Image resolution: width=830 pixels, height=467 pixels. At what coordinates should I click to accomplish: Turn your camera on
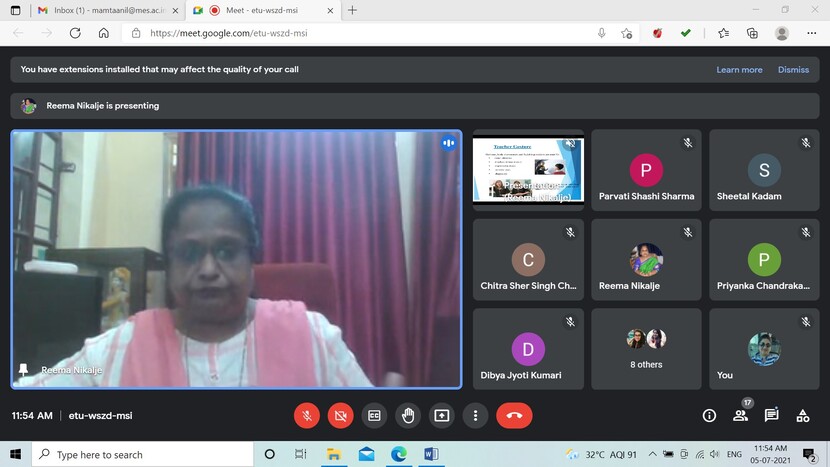[341, 415]
